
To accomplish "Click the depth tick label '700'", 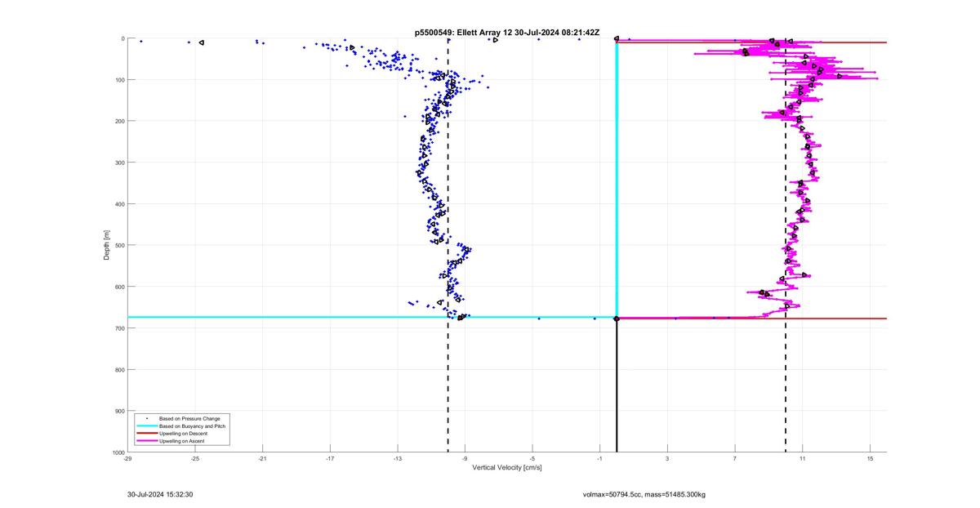I will click(119, 328).
